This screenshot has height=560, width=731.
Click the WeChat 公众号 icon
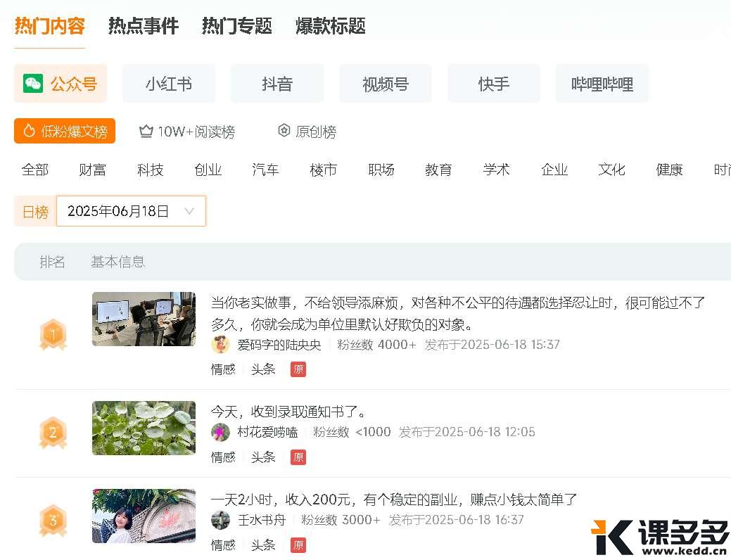pyautogui.click(x=33, y=84)
